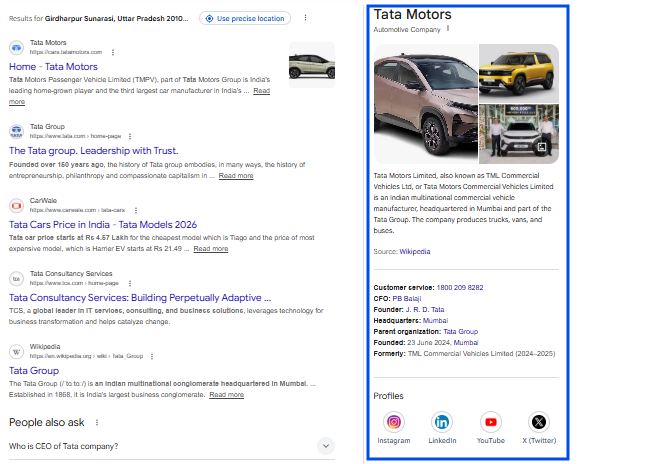Open more options for Tata Motors result
Screen dimensions: 659x464
tap(112, 51)
